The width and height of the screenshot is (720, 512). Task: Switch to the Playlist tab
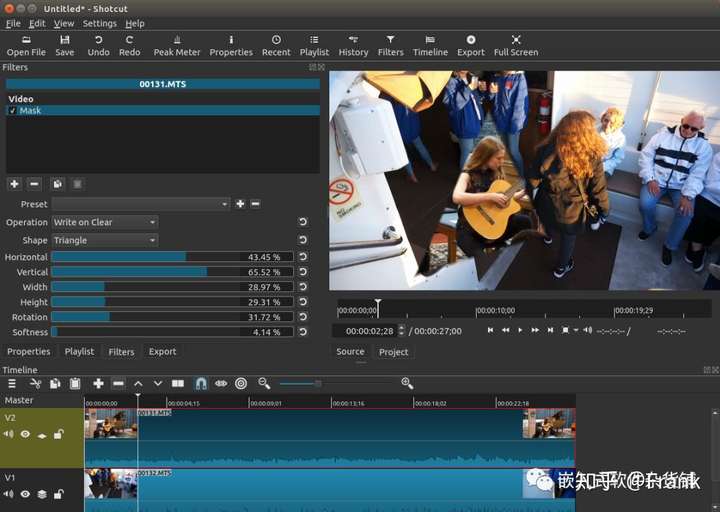coord(79,352)
